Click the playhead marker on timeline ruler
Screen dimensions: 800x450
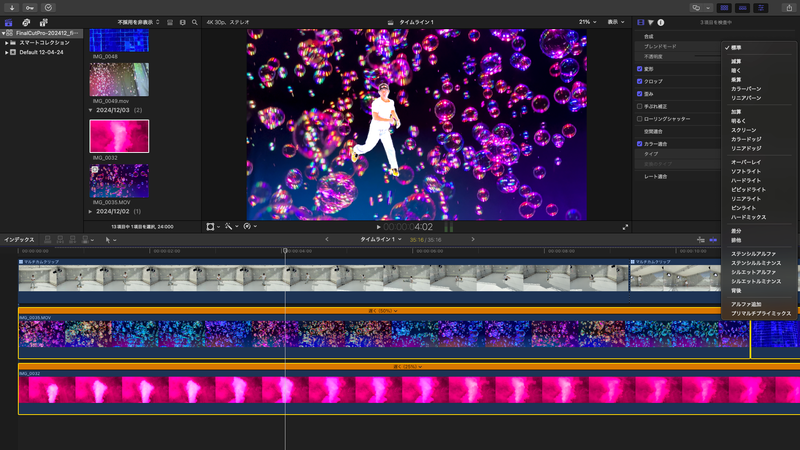click(285, 251)
